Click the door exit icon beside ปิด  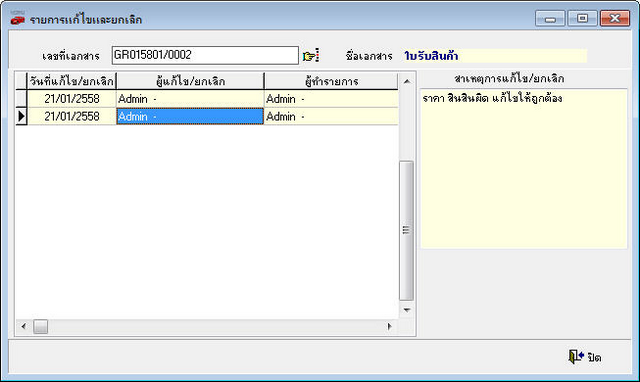click(x=576, y=357)
